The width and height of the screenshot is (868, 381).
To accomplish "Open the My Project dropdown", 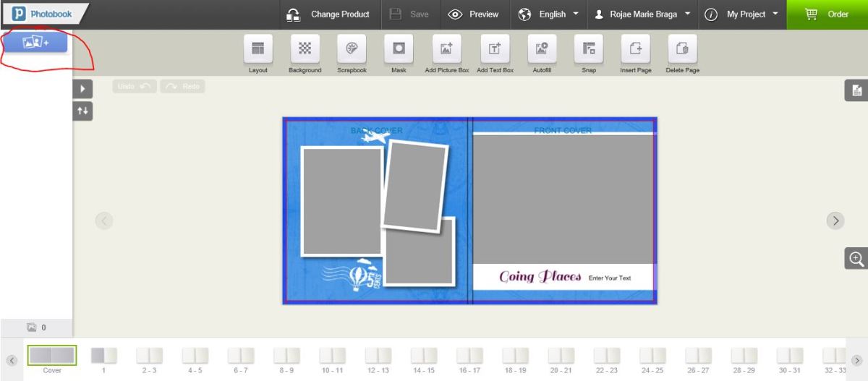I will click(744, 14).
